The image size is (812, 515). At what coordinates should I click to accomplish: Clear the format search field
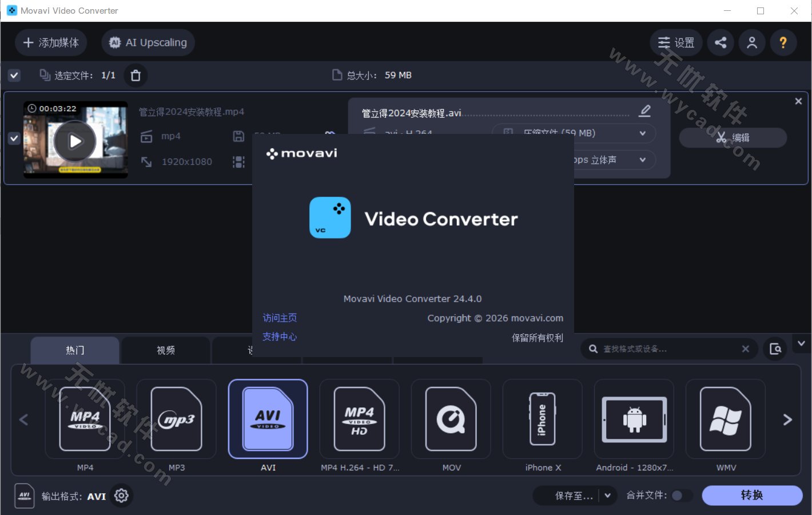coord(746,348)
